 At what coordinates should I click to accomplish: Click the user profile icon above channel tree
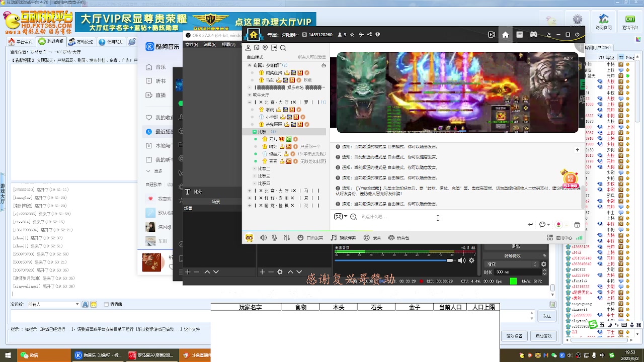(x=248, y=48)
